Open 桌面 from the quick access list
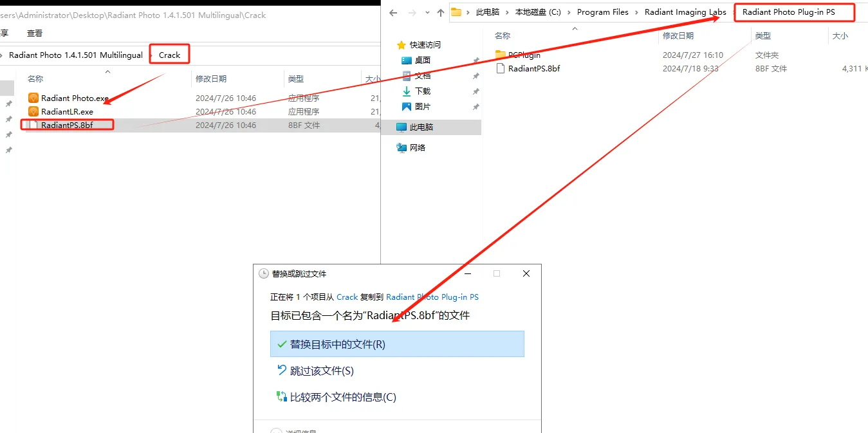This screenshot has width=868, height=433. 422,60
